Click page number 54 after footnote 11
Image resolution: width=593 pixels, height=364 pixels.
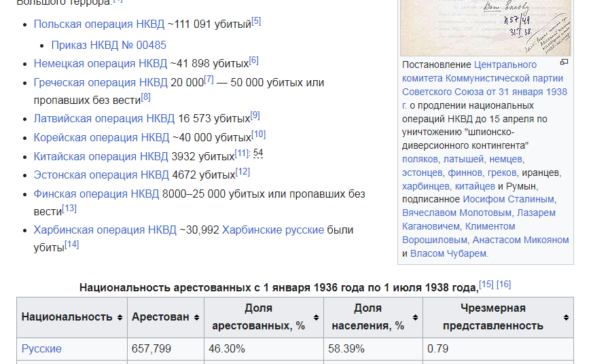click(x=258, y=153)
